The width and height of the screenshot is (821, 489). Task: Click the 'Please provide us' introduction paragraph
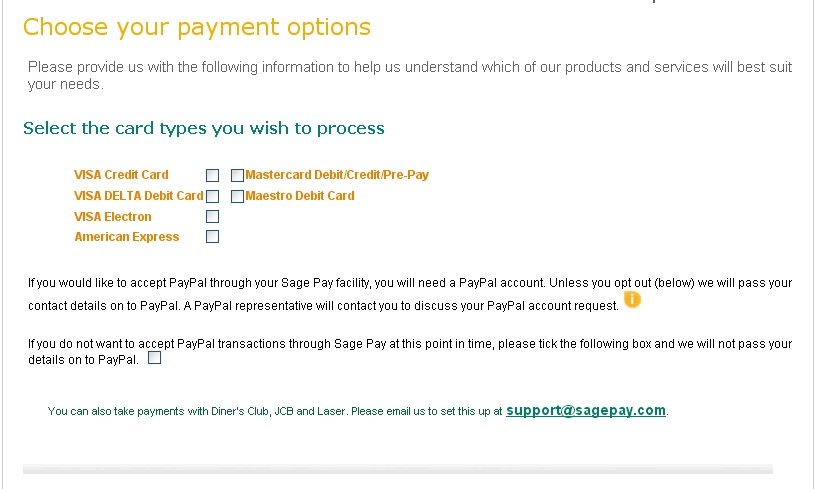point(410,75)
